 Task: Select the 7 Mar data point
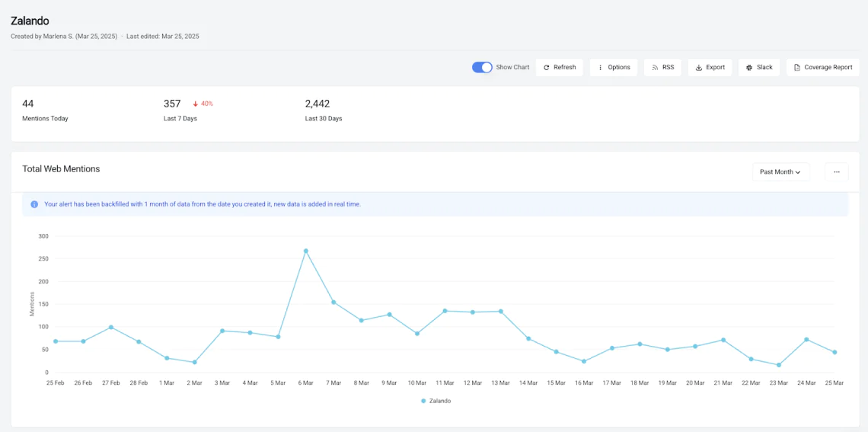pos(333,302)
